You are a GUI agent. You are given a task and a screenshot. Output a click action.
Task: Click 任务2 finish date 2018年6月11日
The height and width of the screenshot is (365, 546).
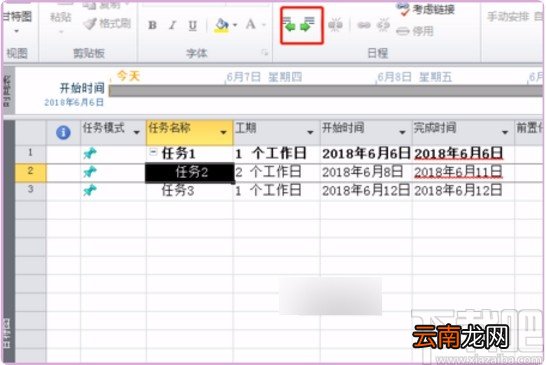(x=463, y=172)
